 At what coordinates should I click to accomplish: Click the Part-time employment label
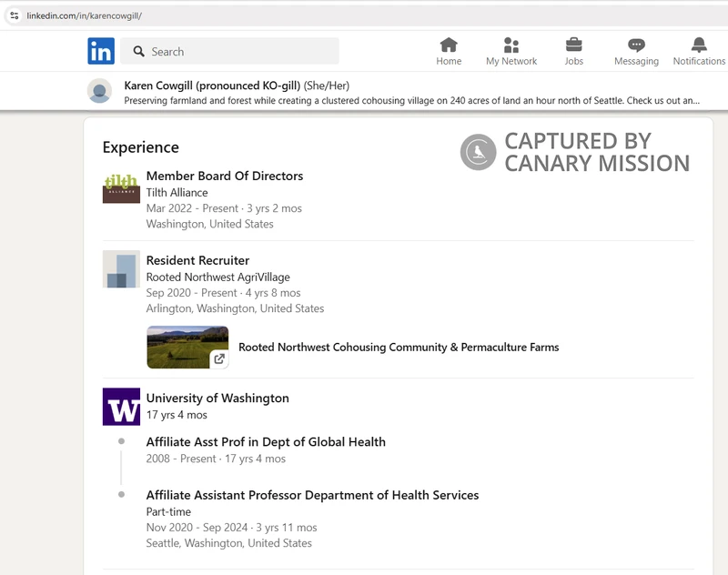168,512
